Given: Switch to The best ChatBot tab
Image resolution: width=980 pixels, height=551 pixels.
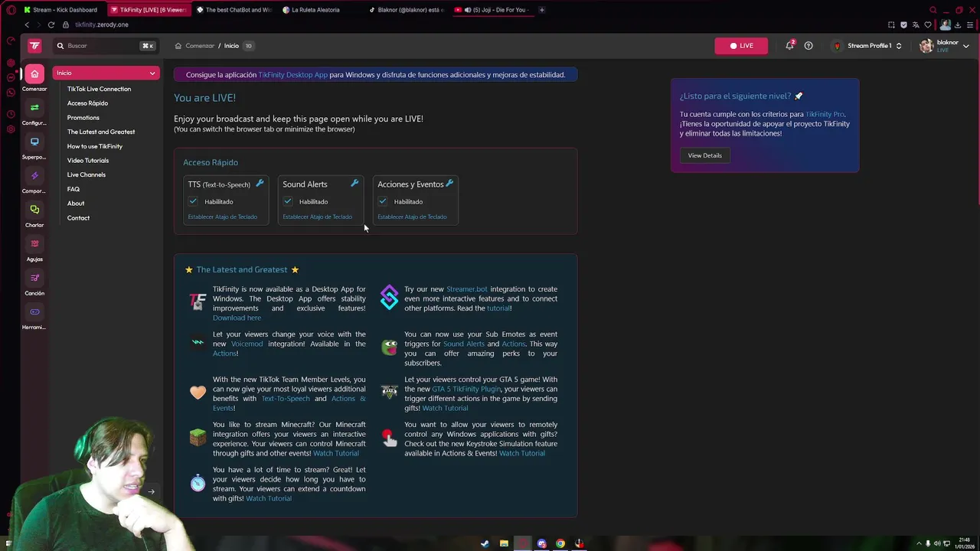Looking at the screenshot, I should tap(234, 10).
